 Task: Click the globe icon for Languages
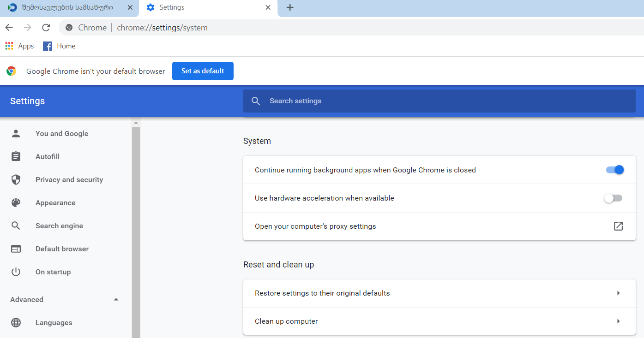click(16, 323)
